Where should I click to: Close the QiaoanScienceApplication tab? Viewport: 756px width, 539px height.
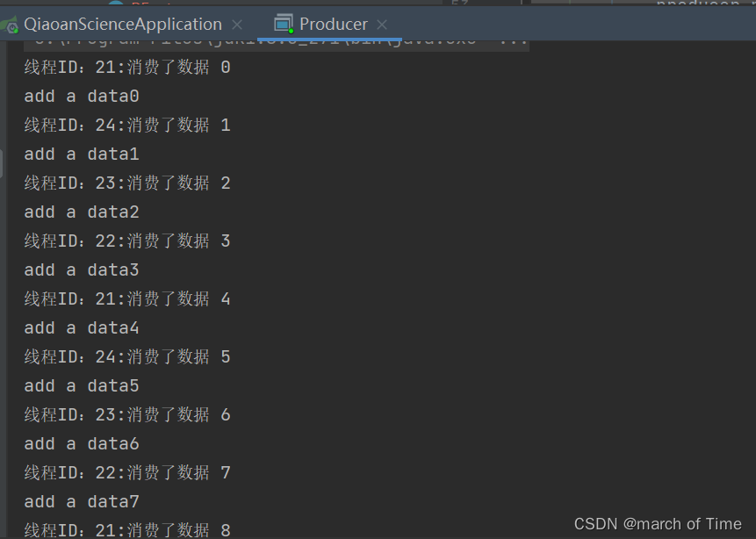(237, 24)
